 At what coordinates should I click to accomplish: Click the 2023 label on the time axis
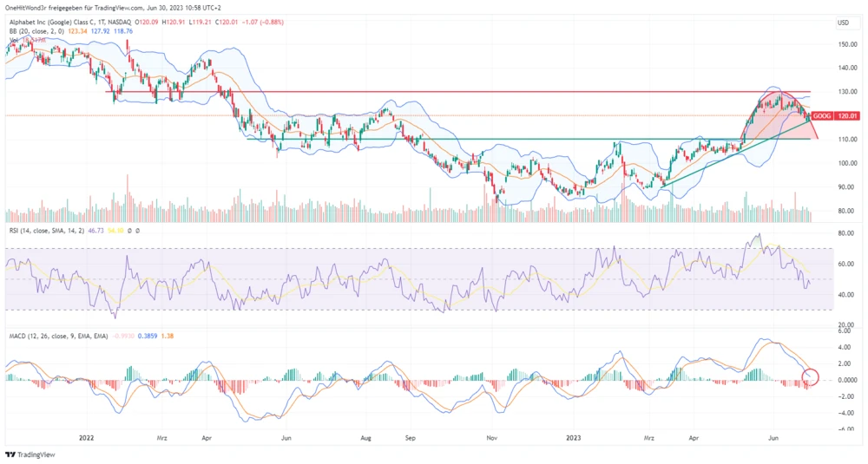click(x=575, y=440)
